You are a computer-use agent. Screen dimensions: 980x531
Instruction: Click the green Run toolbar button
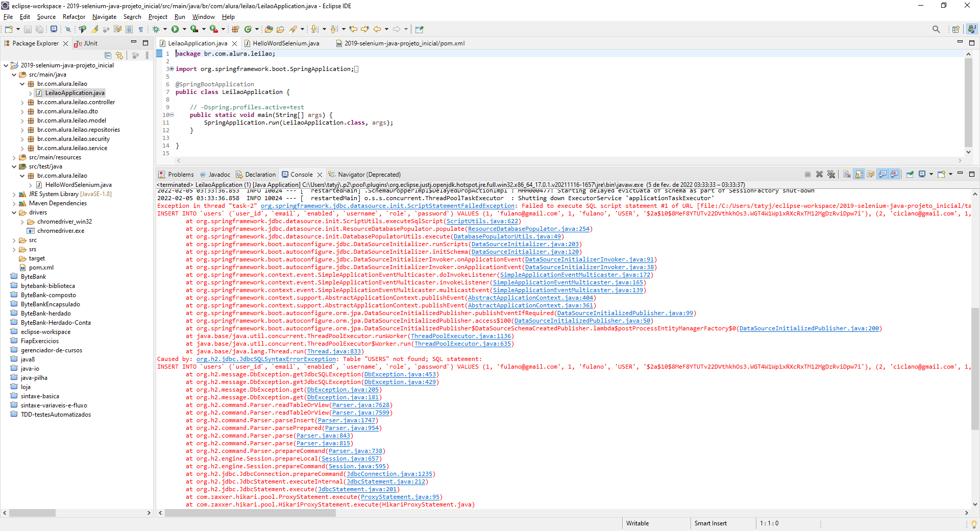[175, 29]
